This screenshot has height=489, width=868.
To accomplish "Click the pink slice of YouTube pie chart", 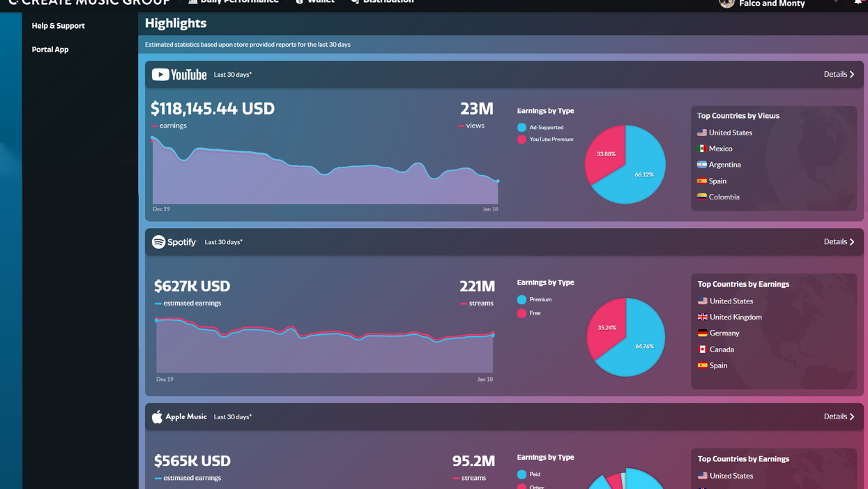I will pos(604,154).
